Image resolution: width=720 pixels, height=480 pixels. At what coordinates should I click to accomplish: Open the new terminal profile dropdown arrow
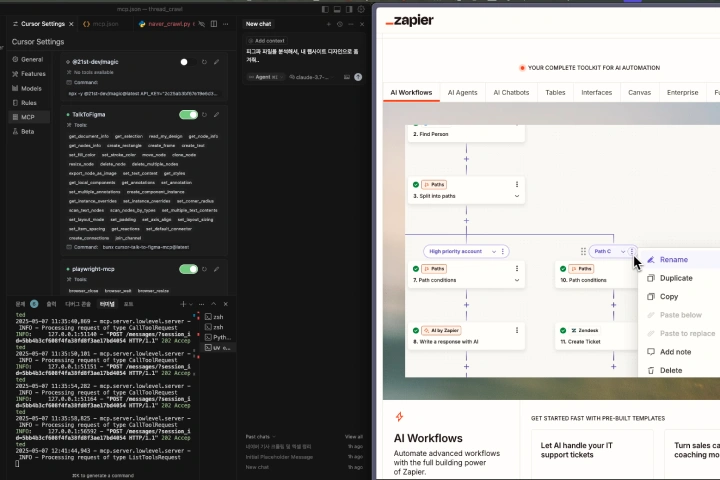pyautogui.click(x=191, y=304)
